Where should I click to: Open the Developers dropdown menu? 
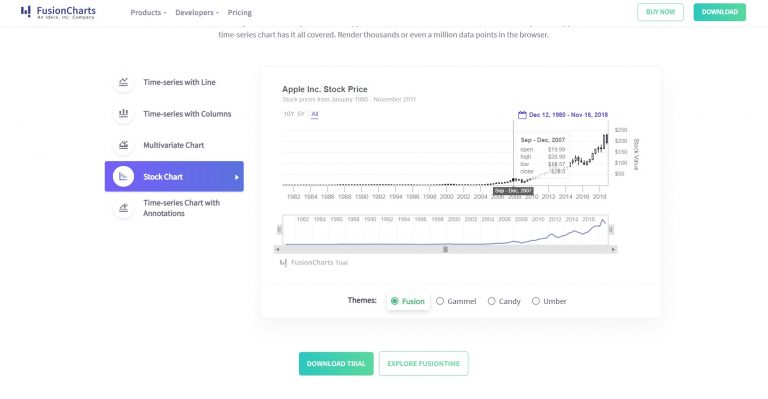click(197, 12)
